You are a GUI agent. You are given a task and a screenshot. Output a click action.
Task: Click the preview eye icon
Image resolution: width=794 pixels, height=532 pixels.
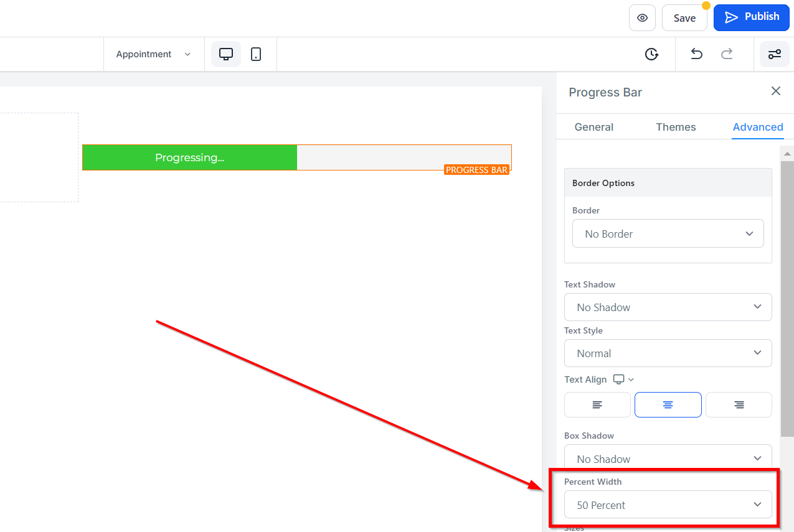[642, 18]
